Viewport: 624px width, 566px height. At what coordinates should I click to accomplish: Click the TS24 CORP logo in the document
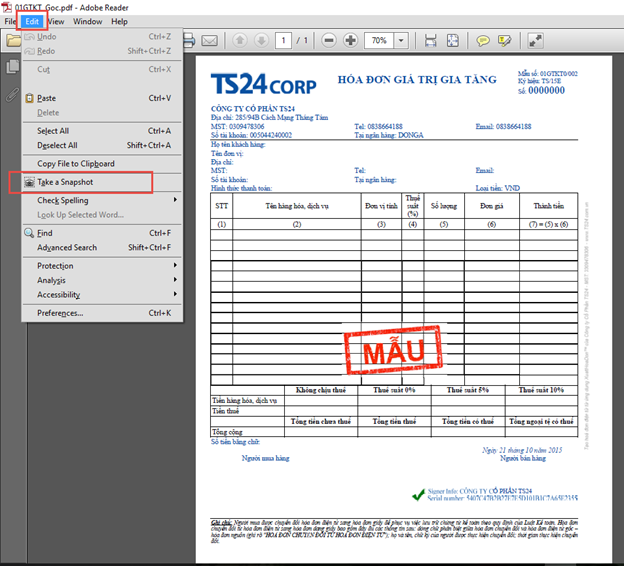[263, 84]
